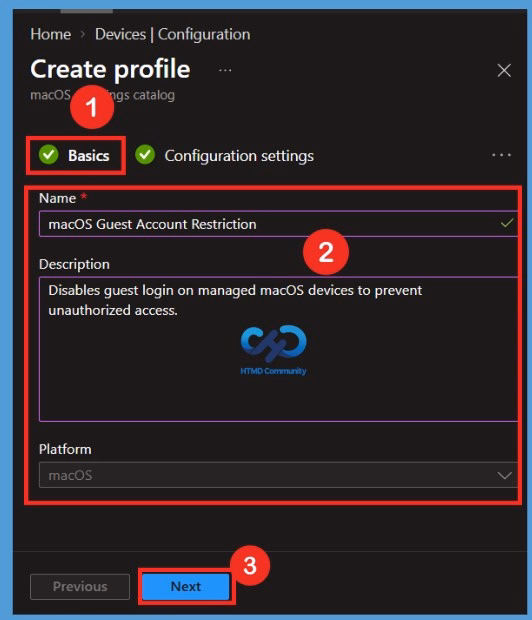Open Devices | Configuration breadcrumb
Viewport: 532px width, 620px height.
(172, 34)
